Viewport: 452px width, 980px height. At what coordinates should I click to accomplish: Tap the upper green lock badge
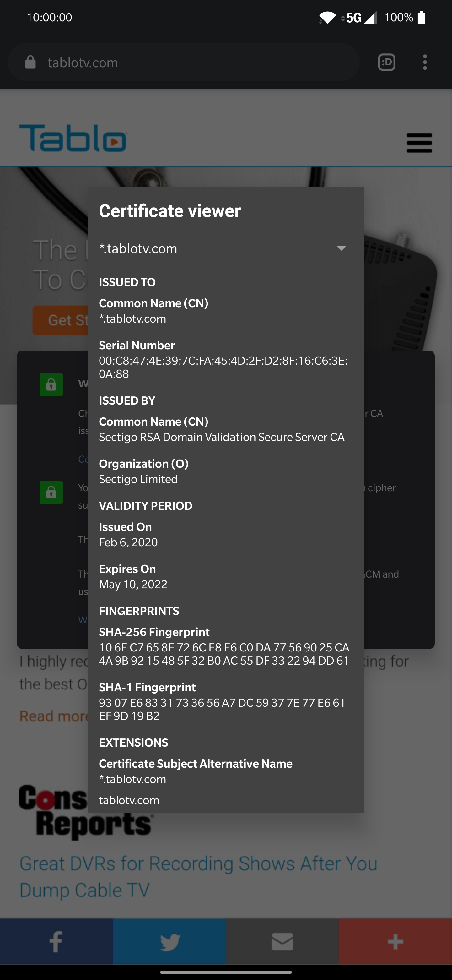coord(51,385)
